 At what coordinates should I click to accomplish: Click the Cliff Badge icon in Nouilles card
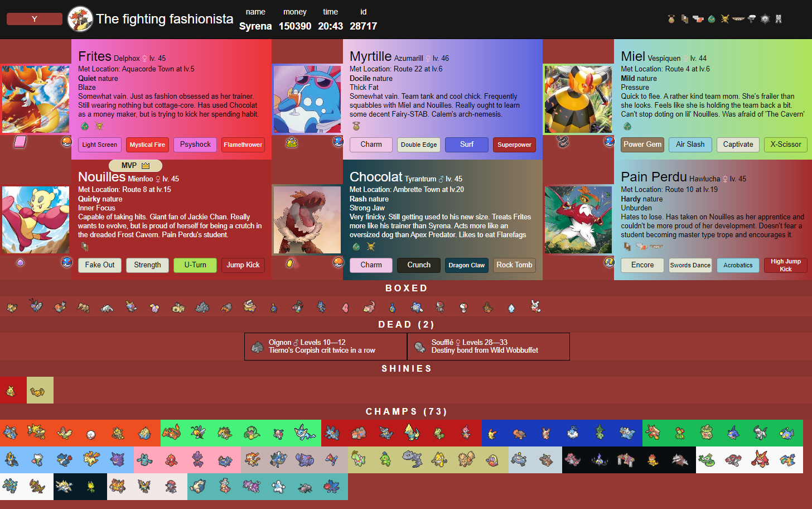point(85,247)
